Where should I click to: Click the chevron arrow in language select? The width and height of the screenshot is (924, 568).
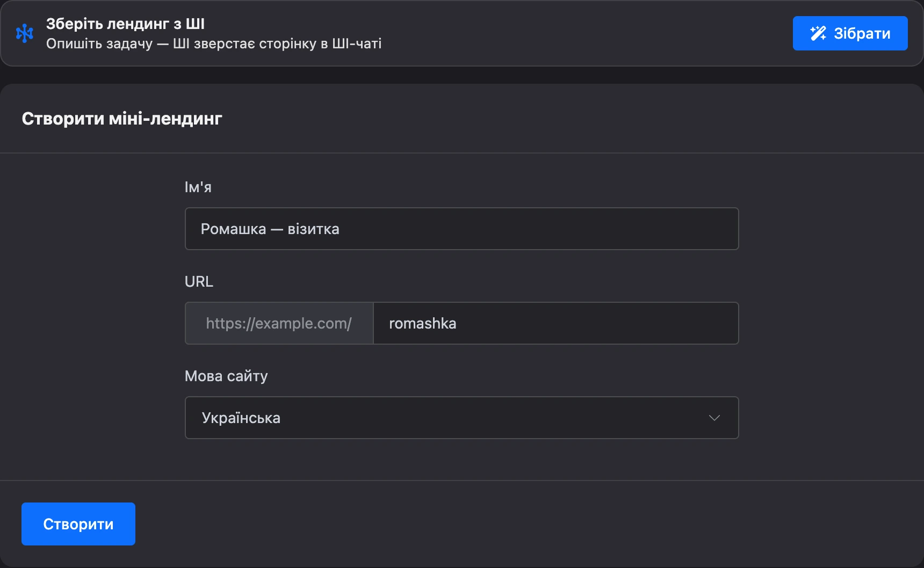(714, 418)
